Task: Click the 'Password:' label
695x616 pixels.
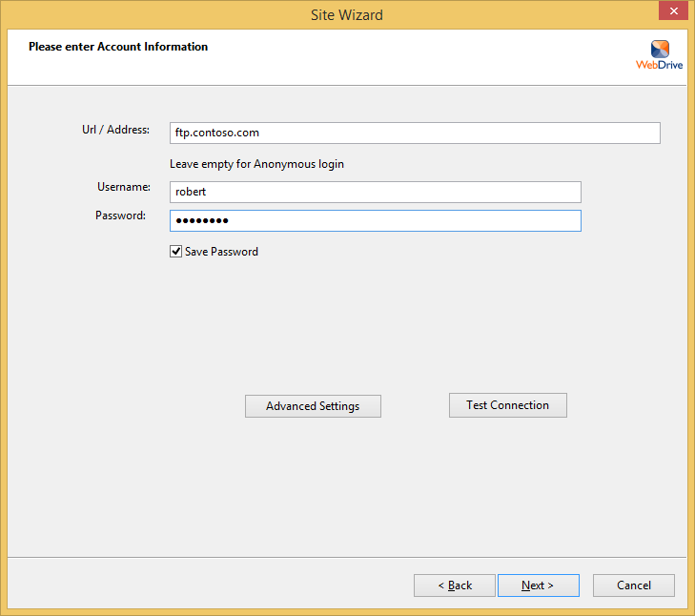Action: click(120, 216)
